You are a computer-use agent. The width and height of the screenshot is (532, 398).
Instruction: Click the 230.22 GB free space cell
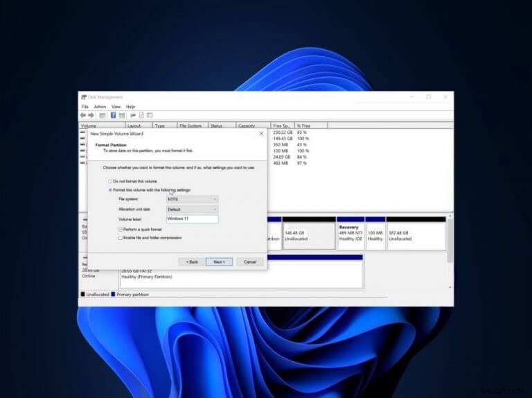point(283,132)
